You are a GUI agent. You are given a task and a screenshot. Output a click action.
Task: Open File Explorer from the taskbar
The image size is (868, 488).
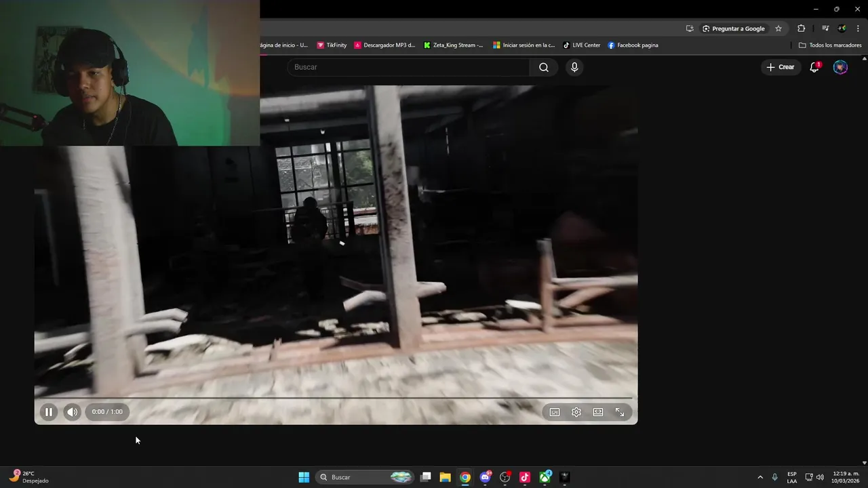coord(445,477)
